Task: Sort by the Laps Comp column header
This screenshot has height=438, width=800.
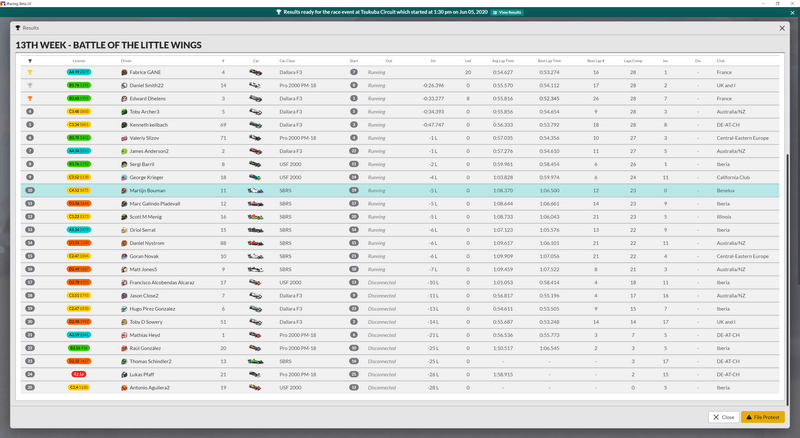Action: tap(633, 61)
